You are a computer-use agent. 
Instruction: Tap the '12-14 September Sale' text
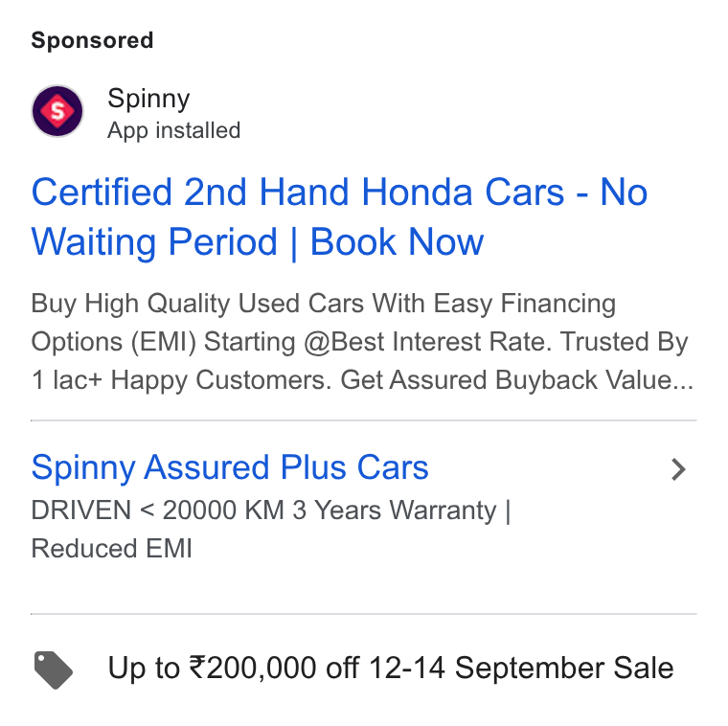521,668
